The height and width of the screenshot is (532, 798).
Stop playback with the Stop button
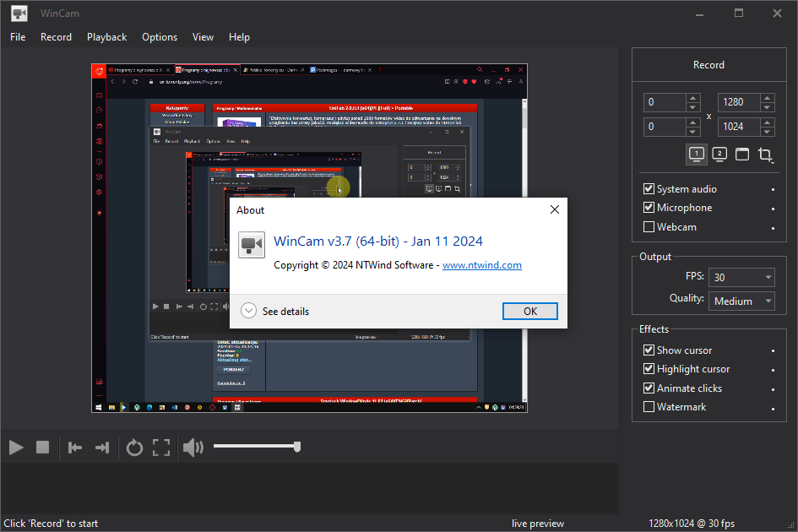point(43,448)
